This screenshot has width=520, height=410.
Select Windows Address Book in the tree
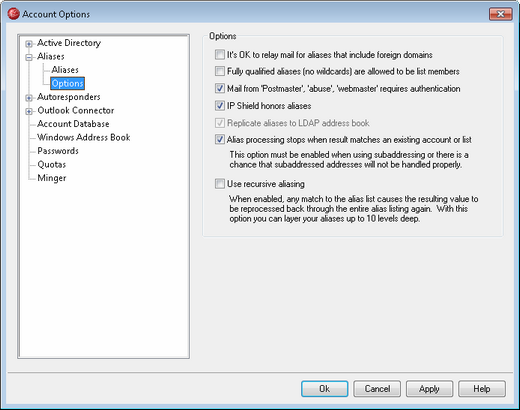84,137
